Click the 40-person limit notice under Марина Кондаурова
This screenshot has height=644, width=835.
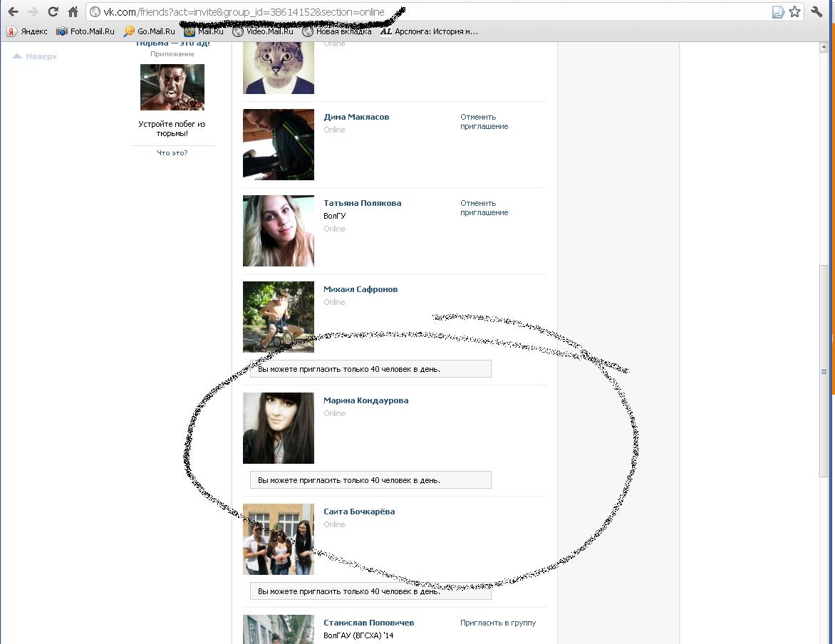[x=370, y=480]
